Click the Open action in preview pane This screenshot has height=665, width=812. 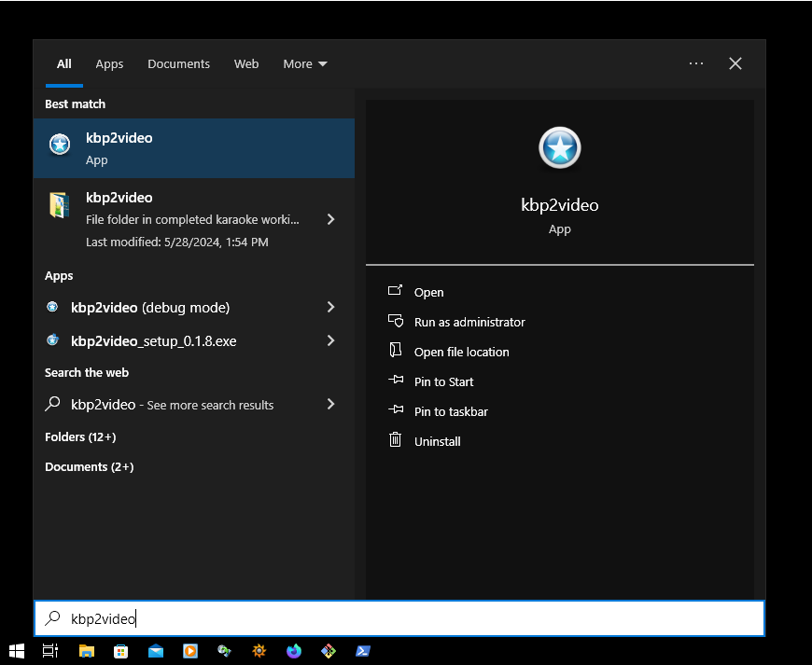coord(428,292)
